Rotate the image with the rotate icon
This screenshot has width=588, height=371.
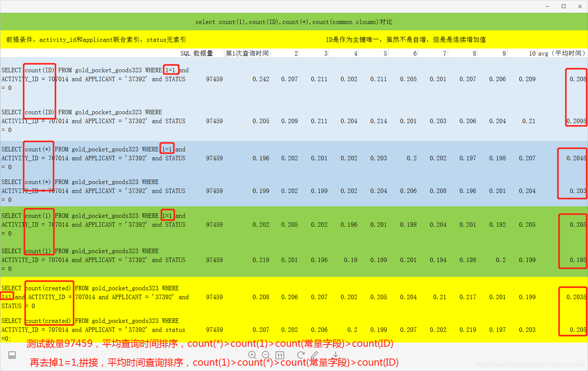pyautogui.click(x=301, y=355)
